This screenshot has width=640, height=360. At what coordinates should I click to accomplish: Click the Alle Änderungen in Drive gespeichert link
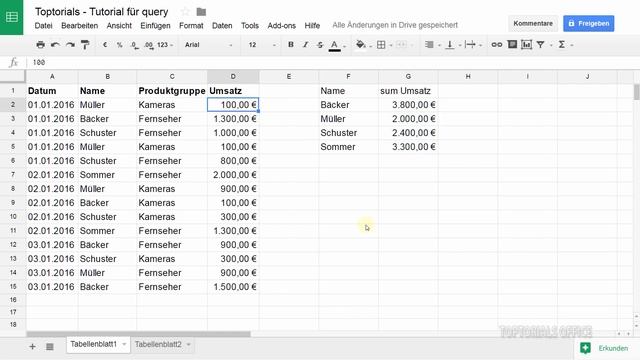click(395, 25)
